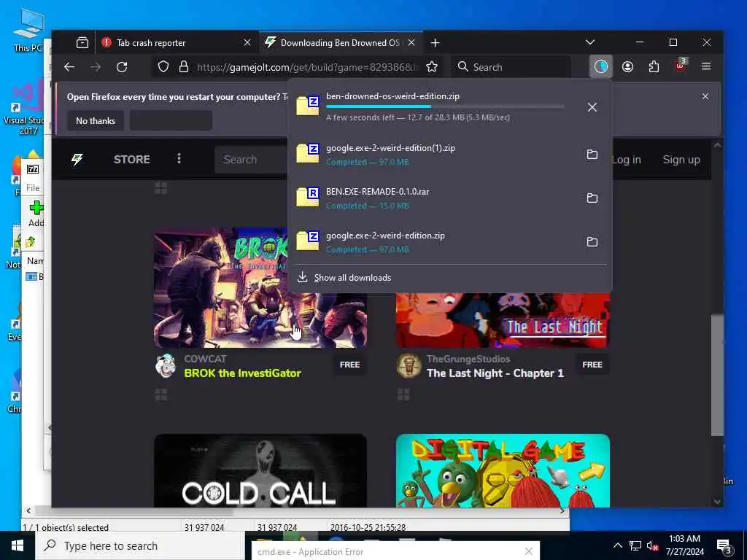Reload the current page
Screen dimensions: 747x560
click(x=122, y=67)
